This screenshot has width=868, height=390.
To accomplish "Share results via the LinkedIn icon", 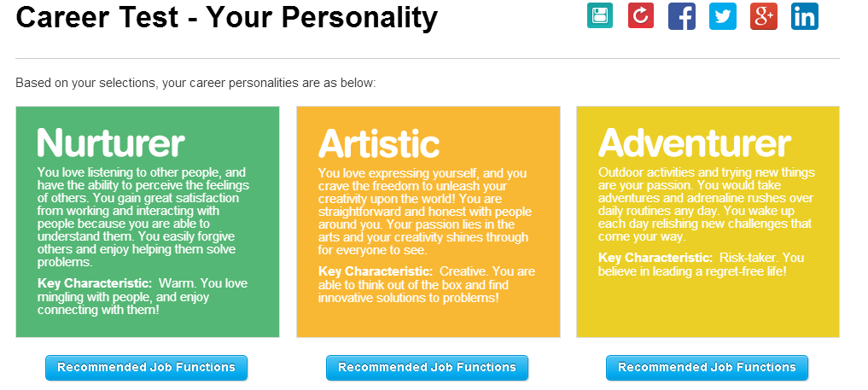I will click(x=805, y=16).
